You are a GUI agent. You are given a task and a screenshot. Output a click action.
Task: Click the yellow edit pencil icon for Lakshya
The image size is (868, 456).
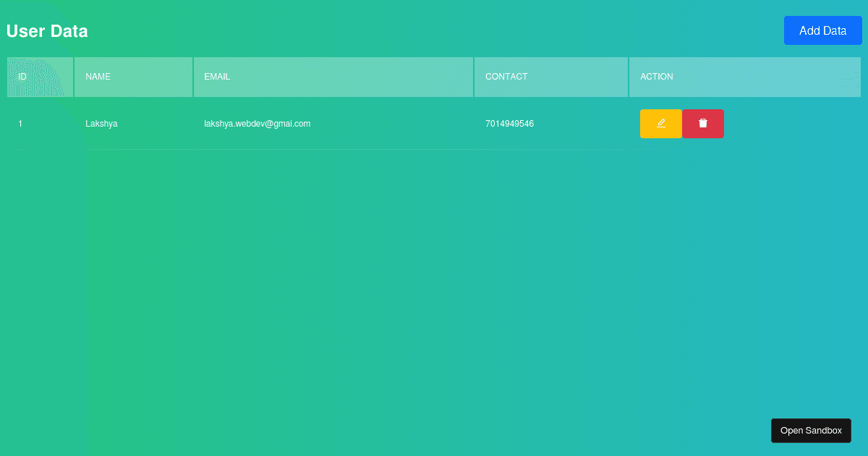click(x=660, y=124)
